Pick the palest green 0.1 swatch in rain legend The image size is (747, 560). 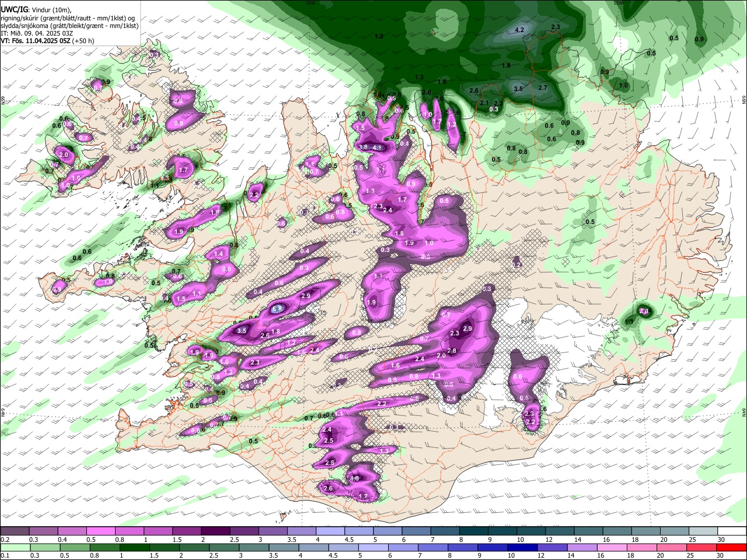(16, 547)
